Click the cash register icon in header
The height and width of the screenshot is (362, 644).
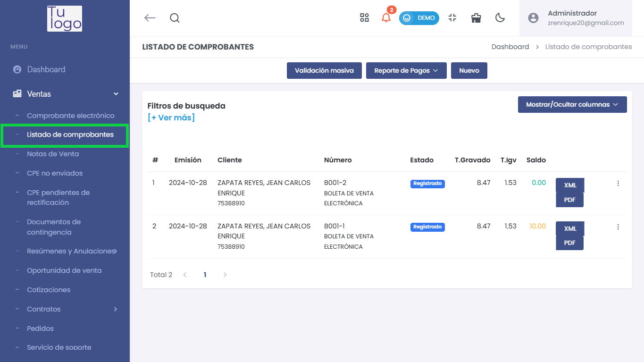(x=476, y=18)
